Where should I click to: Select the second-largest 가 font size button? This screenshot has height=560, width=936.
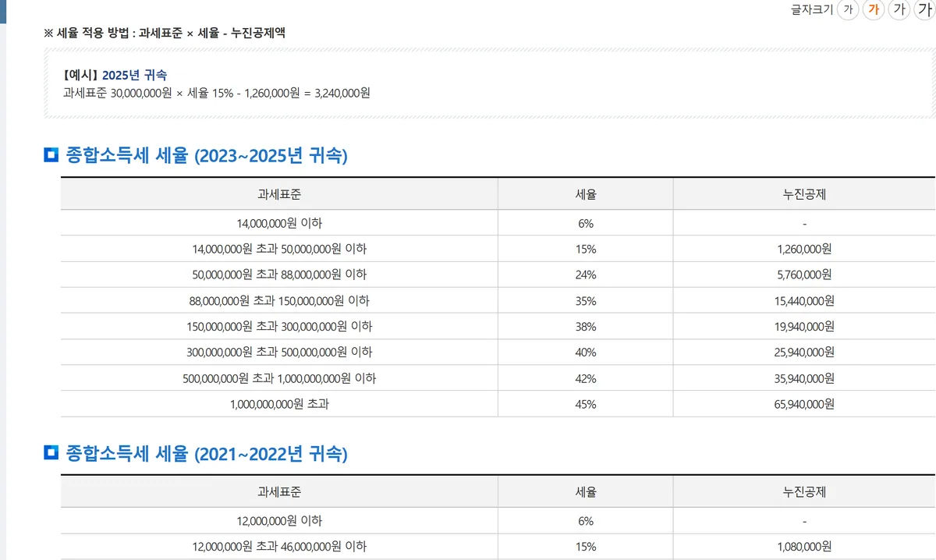click(x=899, y=10)
